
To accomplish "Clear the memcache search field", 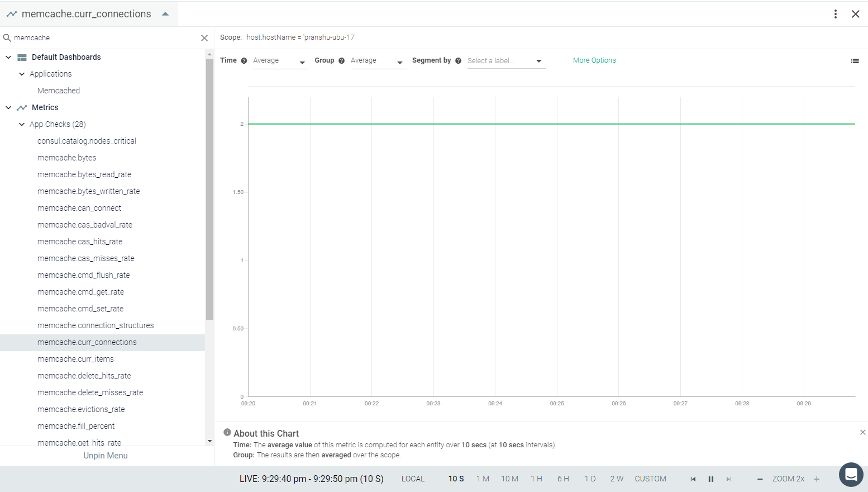I will click(204, 38).
